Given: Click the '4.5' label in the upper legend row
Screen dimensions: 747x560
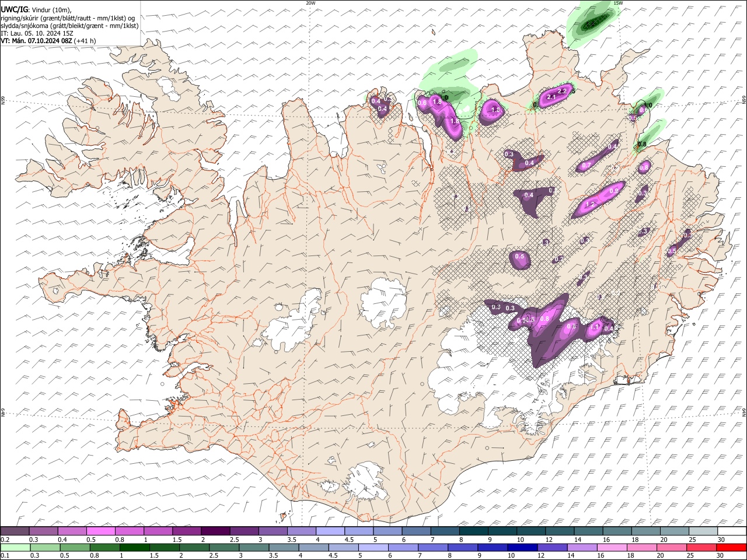Looking at the screenshot, I should (349, 540).
